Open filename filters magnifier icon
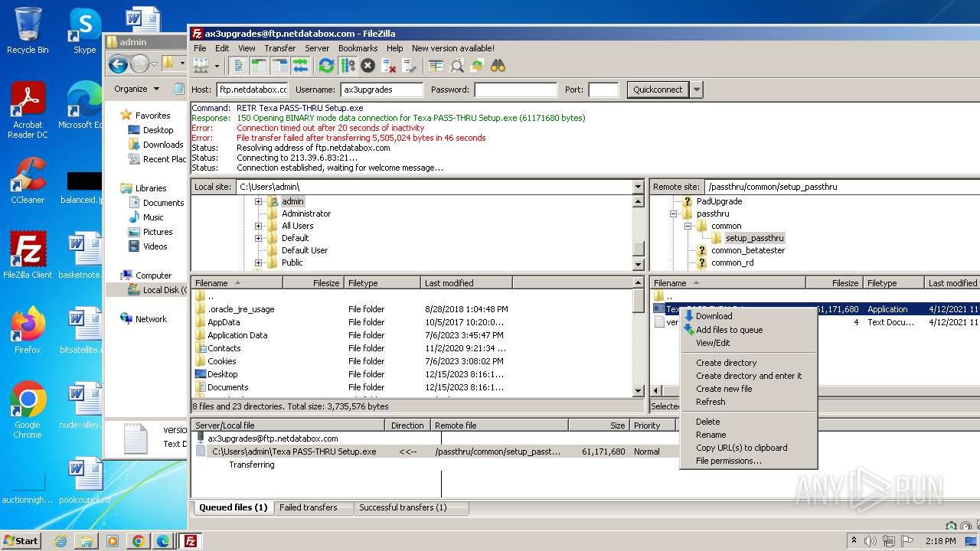Image resolution: width=980 pixels, height=551 pixels. pyautogui.click(x=457, y=66)
